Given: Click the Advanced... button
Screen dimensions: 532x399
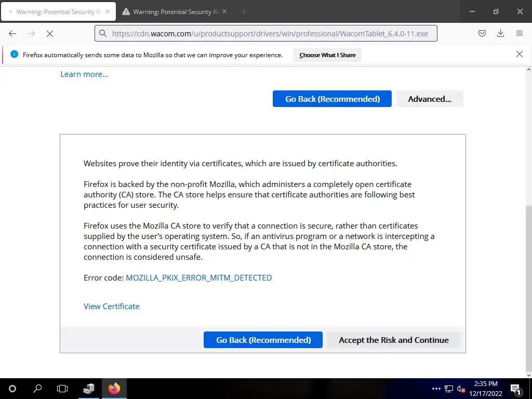Looking at the screenshot, I should point(430,99).
